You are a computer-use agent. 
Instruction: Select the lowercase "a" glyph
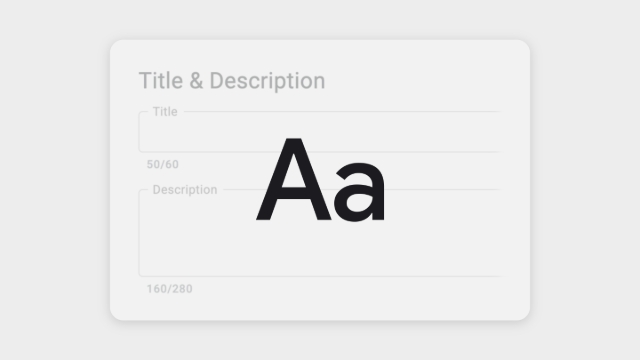[360, 192]
